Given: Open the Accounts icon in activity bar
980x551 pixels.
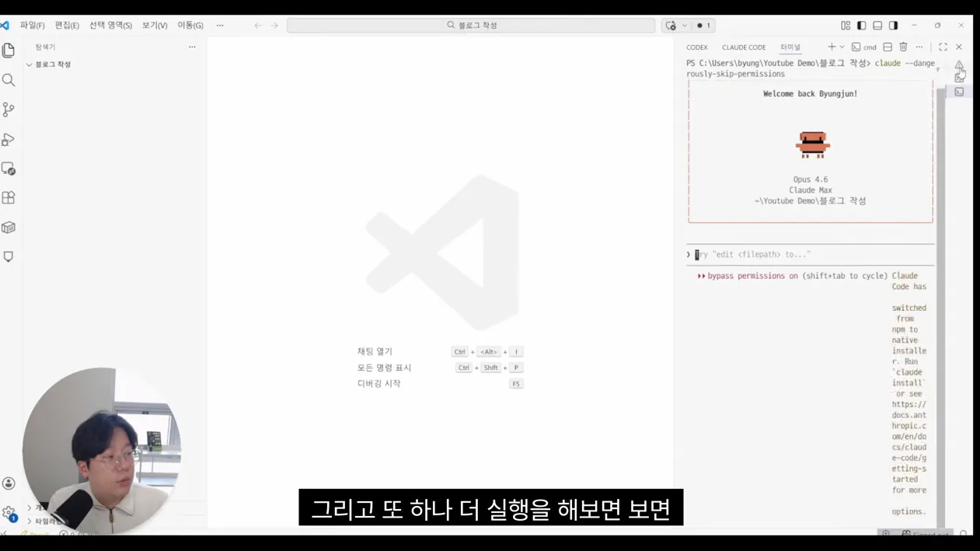Looking at the screenshot, I should click(x=9, y=483).
